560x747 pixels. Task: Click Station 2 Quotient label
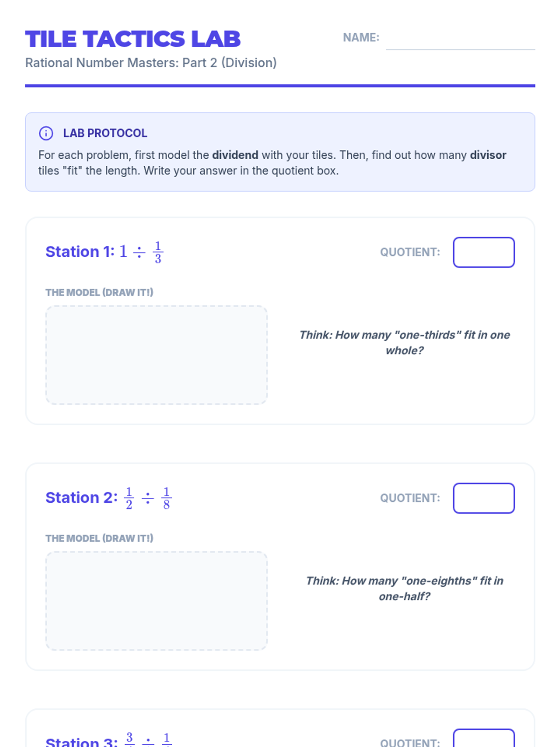point(410,498)
